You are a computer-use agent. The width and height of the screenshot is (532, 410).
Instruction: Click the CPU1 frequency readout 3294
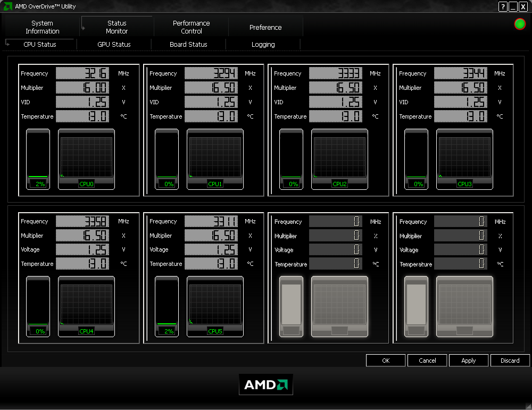pos(211,73)
